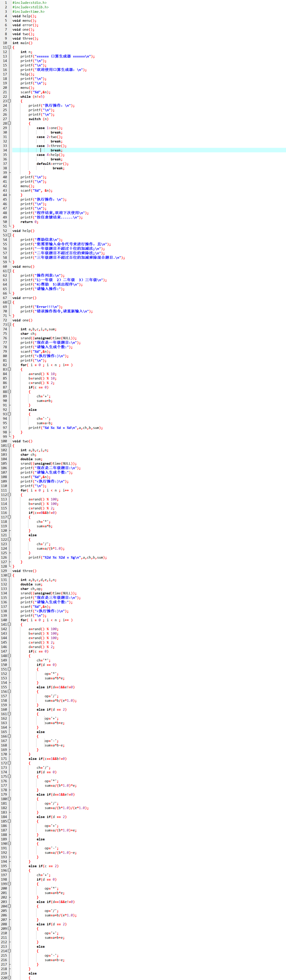Collapse the else-if block fold at line 172

(x=9, y=763)
